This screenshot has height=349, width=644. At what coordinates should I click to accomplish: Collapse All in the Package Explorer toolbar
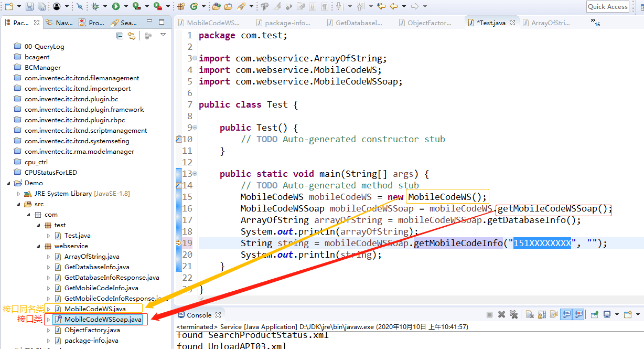point(121,35)
